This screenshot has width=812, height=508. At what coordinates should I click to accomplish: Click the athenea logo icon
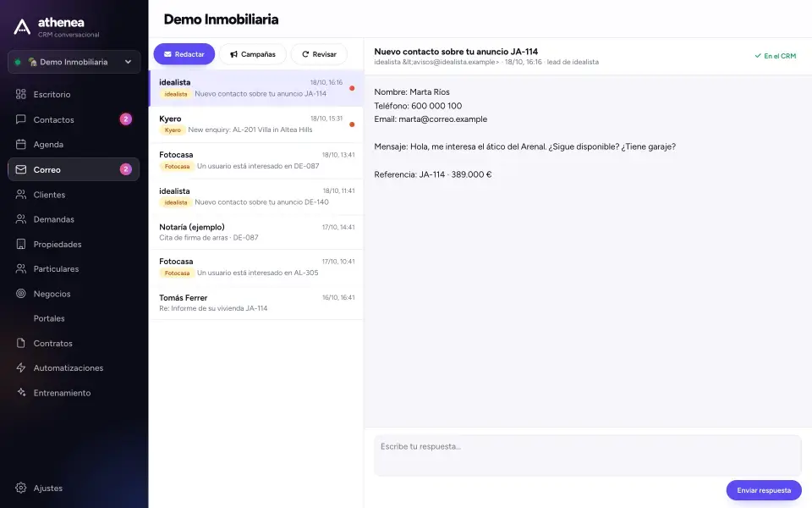pyautogui.click(x=22, y=27)
